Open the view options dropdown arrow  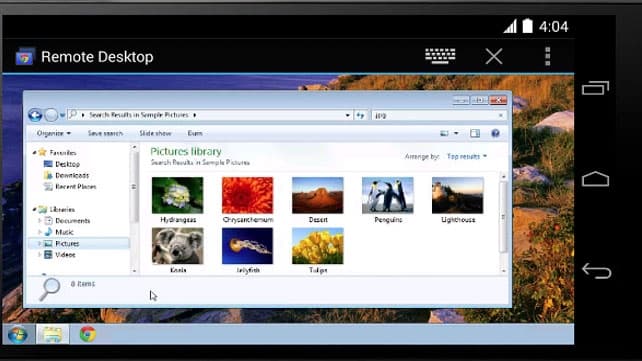456,133
